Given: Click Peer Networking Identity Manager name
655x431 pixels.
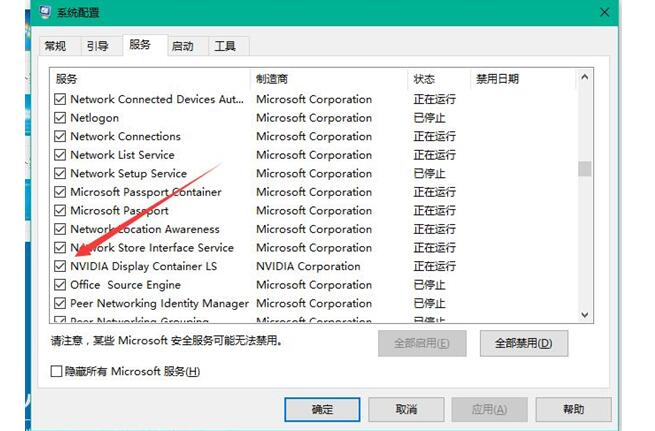Looking at the screenshot, I should pos(160,304).
